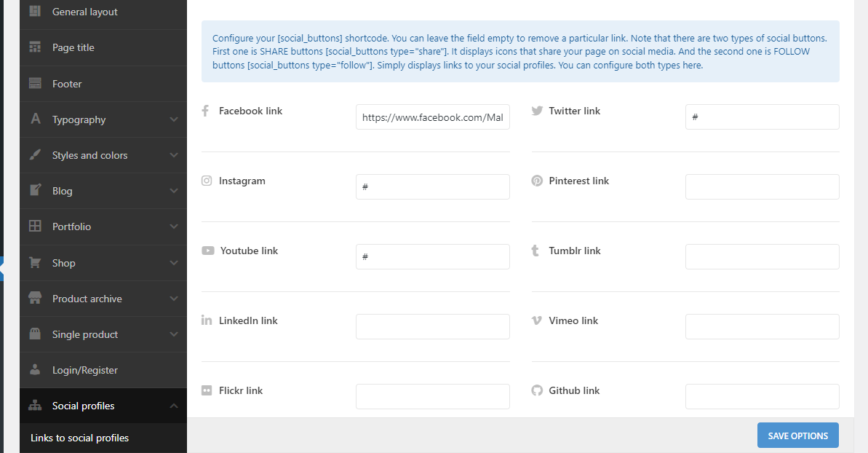Open the Footer settings page
This screenshot has height=453, width=868.
[67, 84]
